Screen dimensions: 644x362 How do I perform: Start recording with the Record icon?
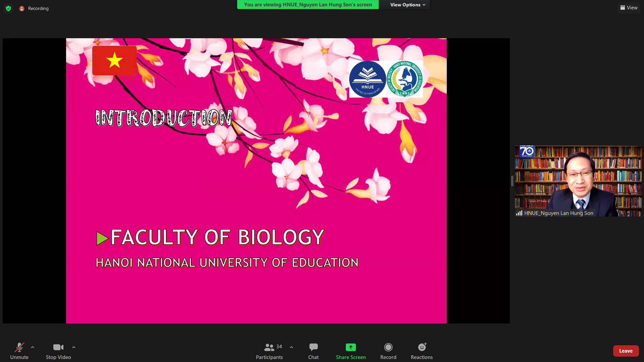pyautogui.click(x=388, y=347)
